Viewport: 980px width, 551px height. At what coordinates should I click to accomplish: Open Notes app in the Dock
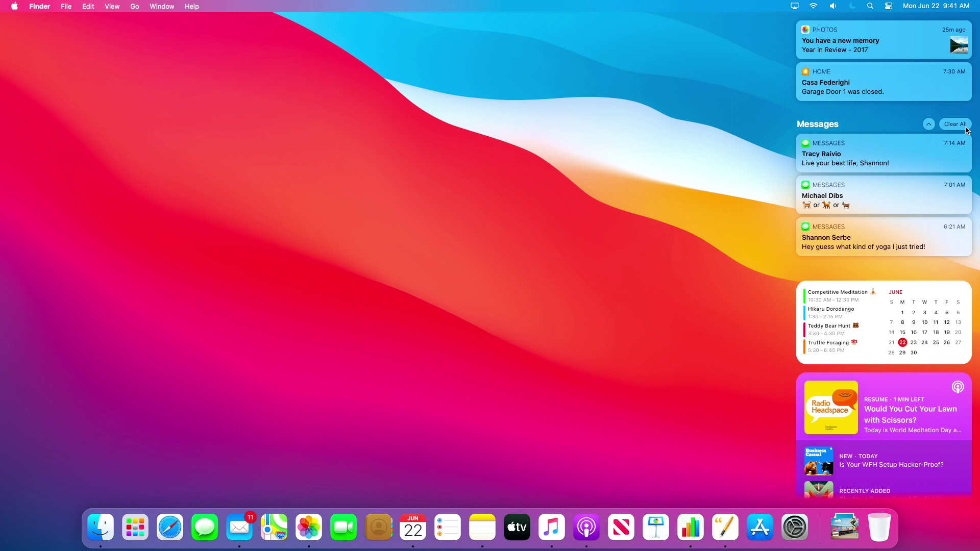tap(482, 527)
